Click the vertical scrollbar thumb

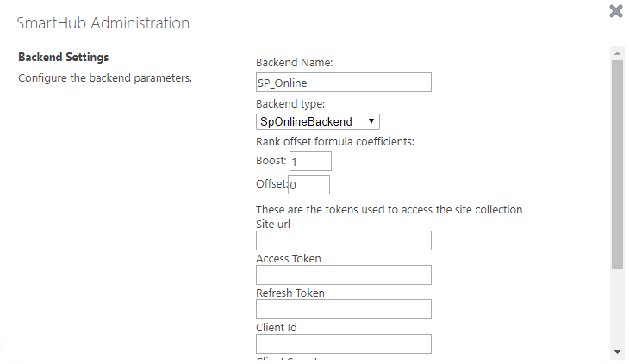pyautogui.click(x=616, y=163)
